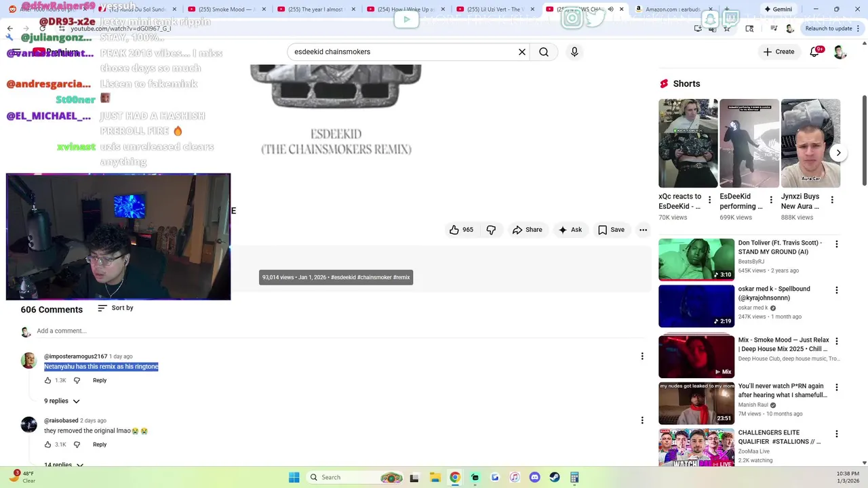Expand 14 replies under raisobased comment
Viewport: 868px width, 488px height.
(63, 465)
